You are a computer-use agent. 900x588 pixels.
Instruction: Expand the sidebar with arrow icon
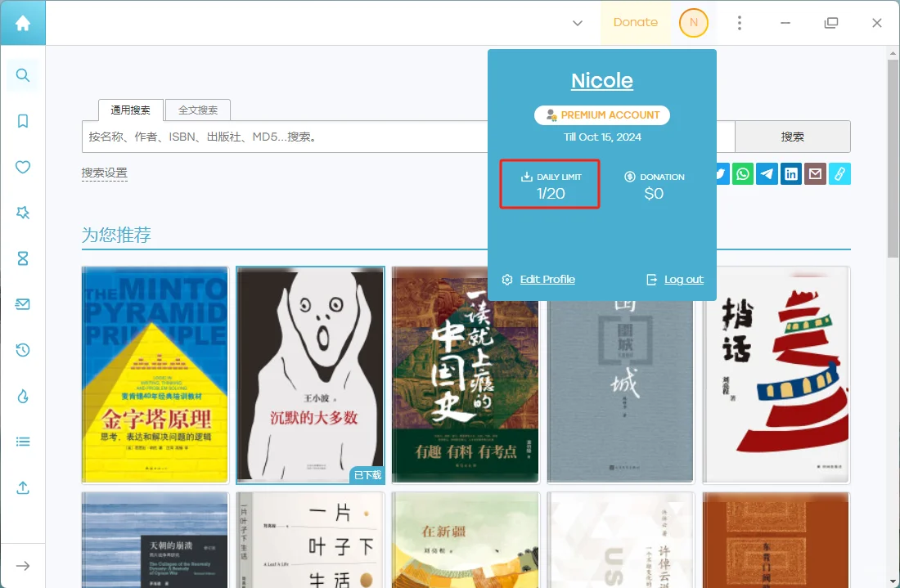click(22, 566)
